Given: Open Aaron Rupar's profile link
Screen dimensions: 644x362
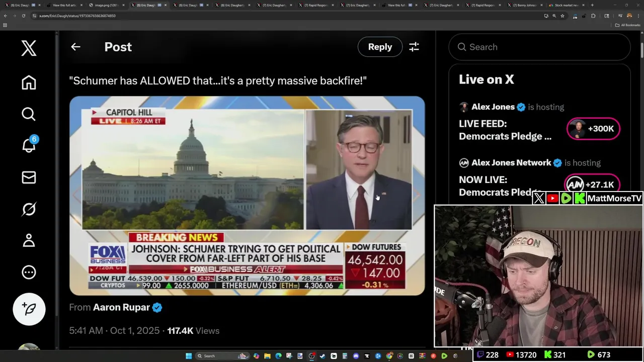Looking at the screenshot, I should click(x=121, y=307).
